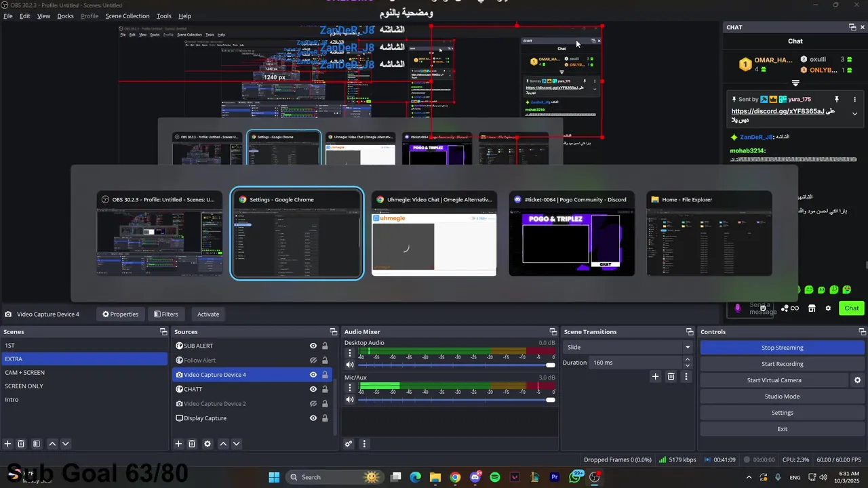Adjust Desktop Audio volume slider
The image size is (868, 488).
click(x=456, y=365)
